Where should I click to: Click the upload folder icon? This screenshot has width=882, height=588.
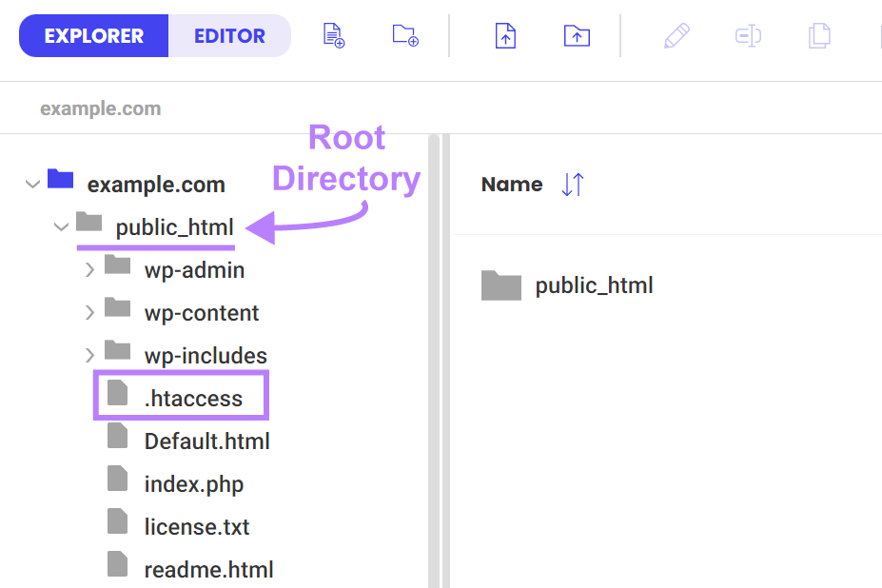click(576, 35)
